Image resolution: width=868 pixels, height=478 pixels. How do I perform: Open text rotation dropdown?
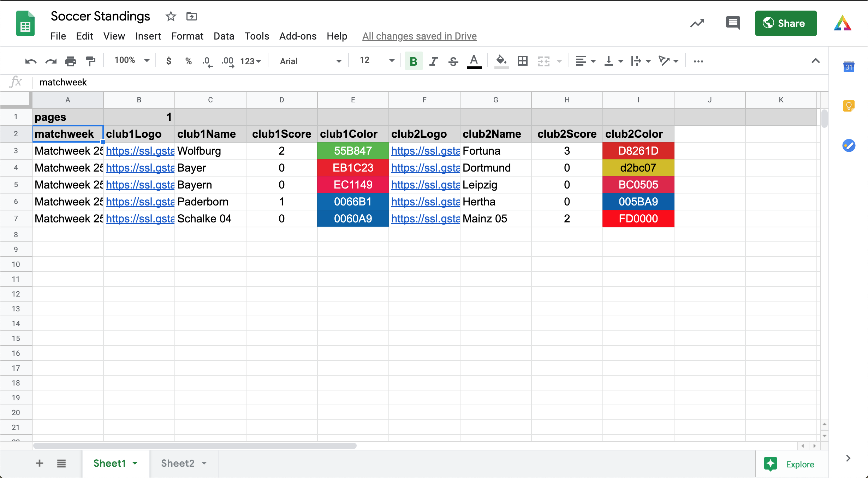click(668, 61)
